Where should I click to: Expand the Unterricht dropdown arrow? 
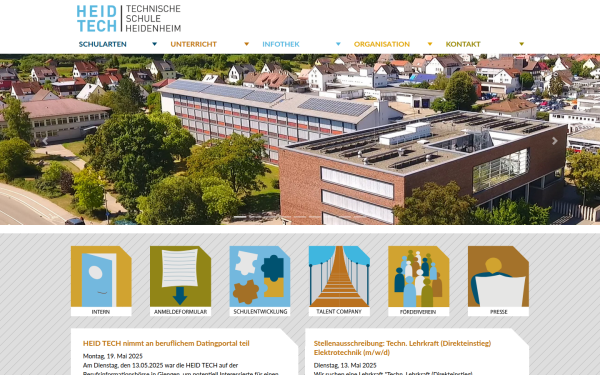click(246, 44)
